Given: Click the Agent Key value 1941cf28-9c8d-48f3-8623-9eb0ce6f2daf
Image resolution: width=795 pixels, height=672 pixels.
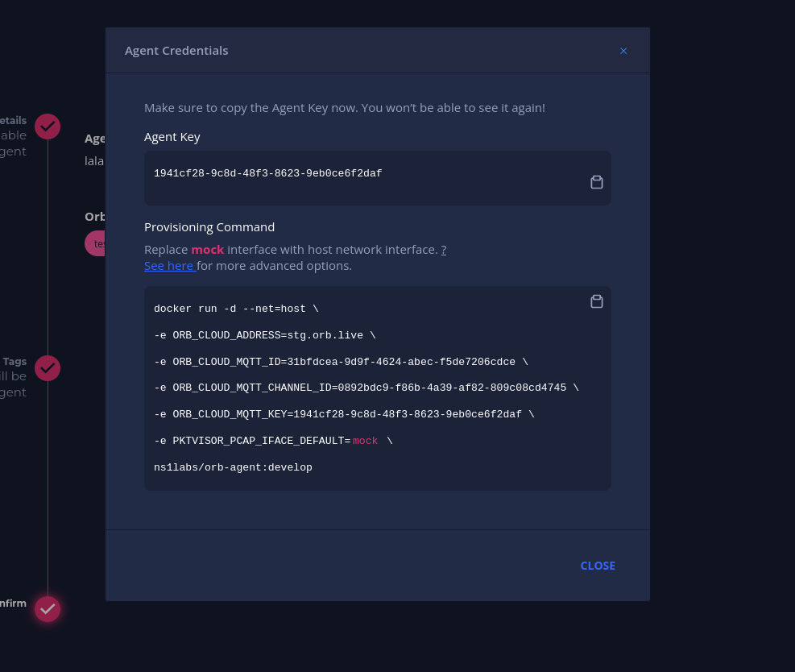Looking at the screenshot, I should pyautogui.click(x=267, y=173).
